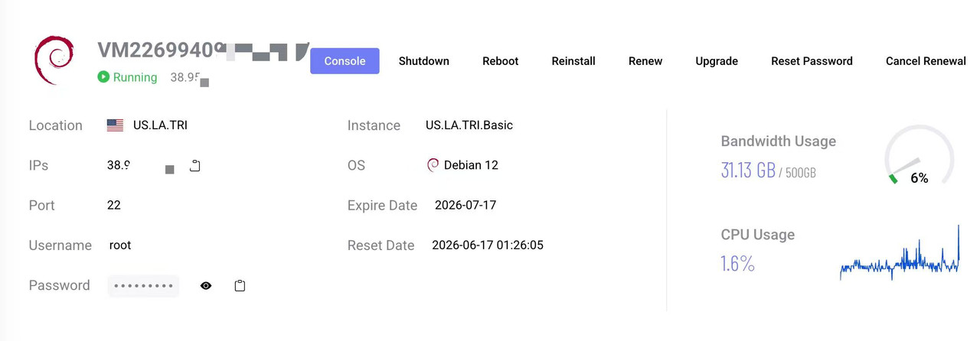Select Reinstall to change the OS

click(x=573, y=61)
